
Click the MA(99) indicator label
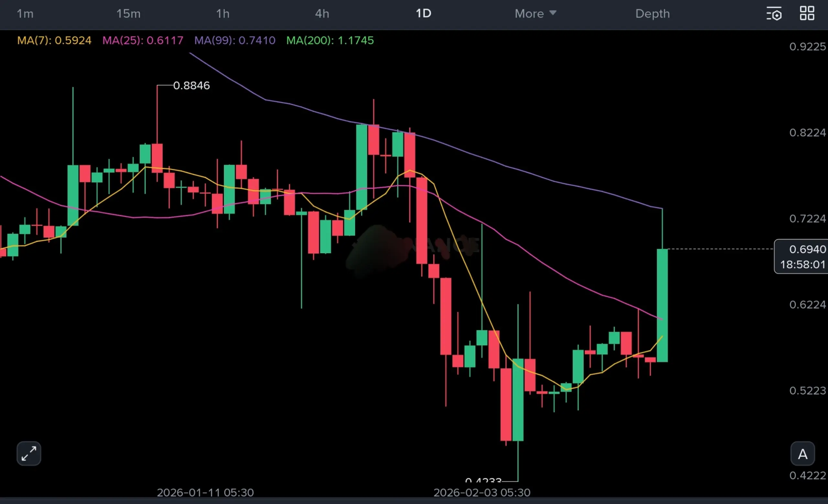[x=234, y=40]
